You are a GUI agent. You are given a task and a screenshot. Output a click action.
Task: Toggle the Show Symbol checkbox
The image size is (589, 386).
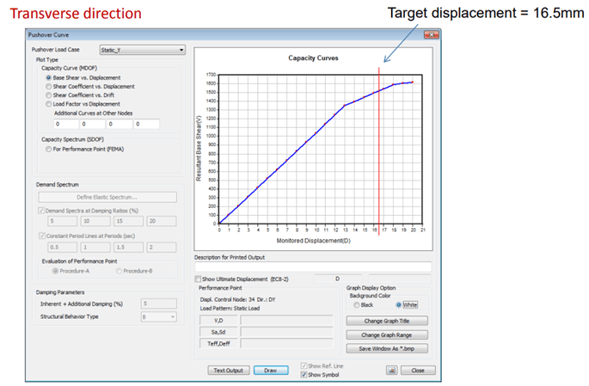pos(304,375)
